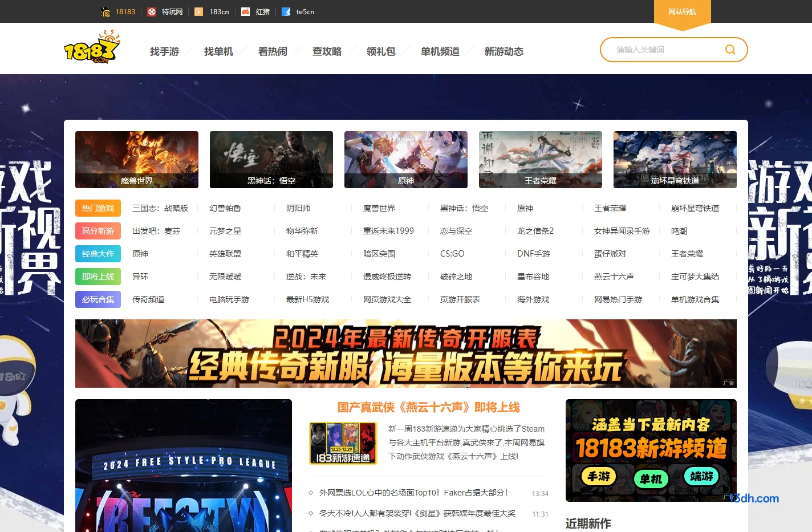Open the 王者荣耀 thumbnail card

point(541,160)
